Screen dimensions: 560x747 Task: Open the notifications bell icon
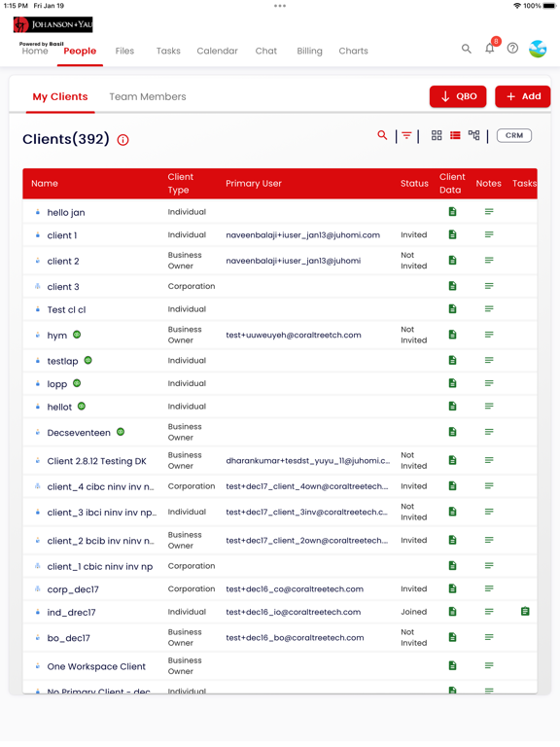[x=490, y=48]
